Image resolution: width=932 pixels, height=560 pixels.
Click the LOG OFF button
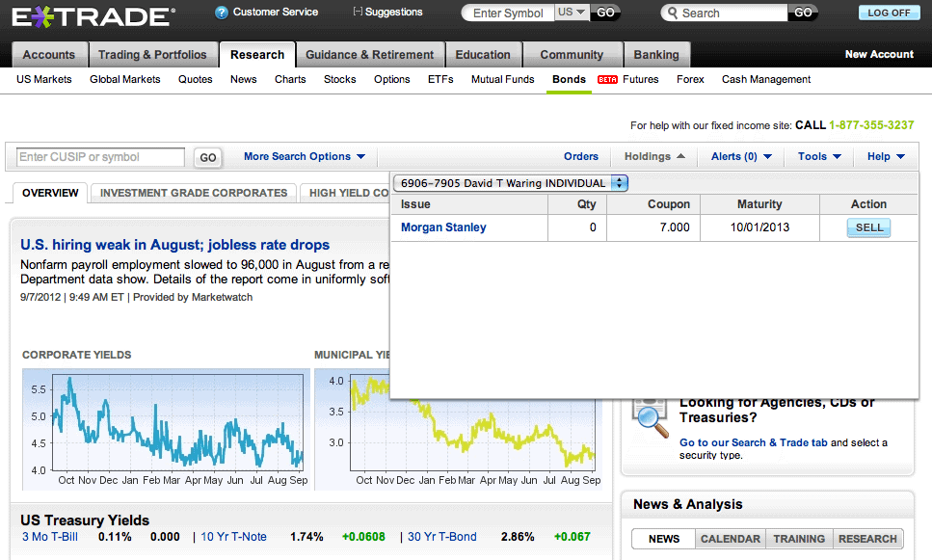(889, 13)
